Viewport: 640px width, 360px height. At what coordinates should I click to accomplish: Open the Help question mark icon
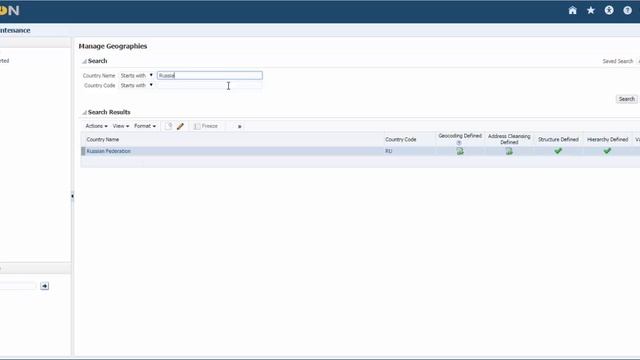(x=627, y=11)
